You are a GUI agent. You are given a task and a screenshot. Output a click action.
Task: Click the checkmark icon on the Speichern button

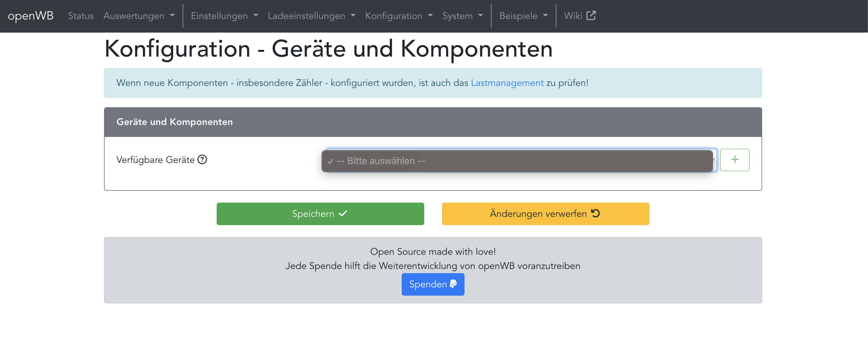pos(343,214)
